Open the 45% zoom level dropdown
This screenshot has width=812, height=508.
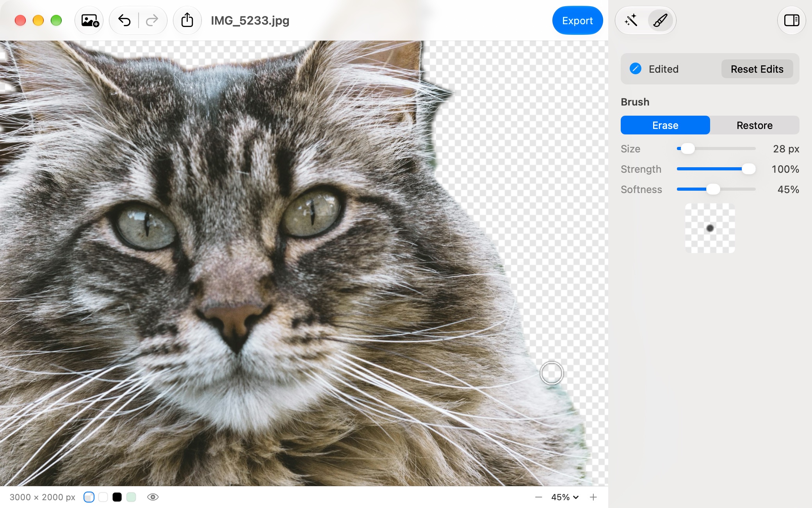point(565,497)
